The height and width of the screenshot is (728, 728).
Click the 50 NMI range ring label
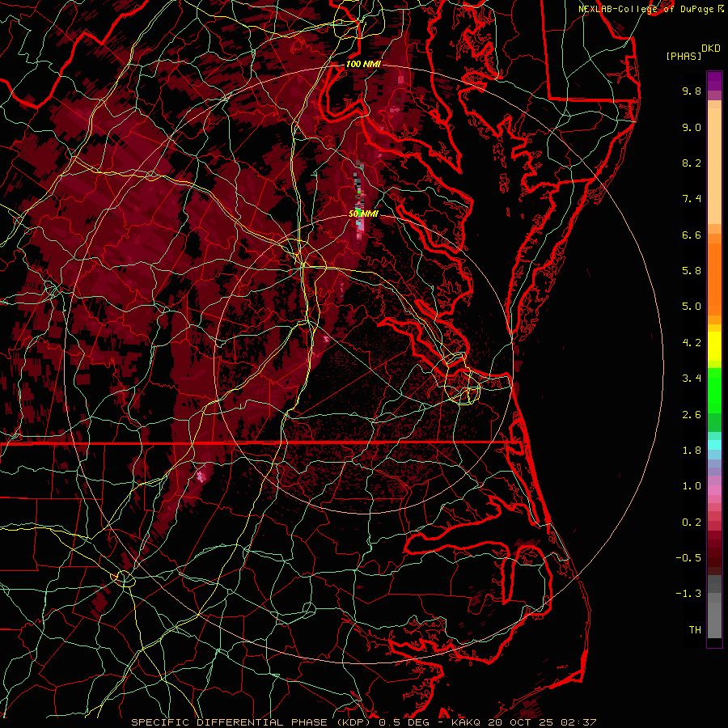tap(363, 214)
